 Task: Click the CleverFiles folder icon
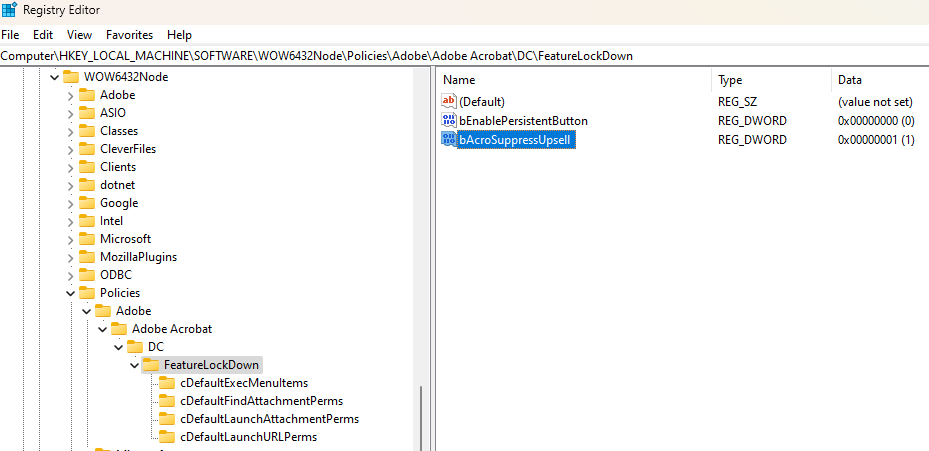pyautogui.click(x=87, y=149)
